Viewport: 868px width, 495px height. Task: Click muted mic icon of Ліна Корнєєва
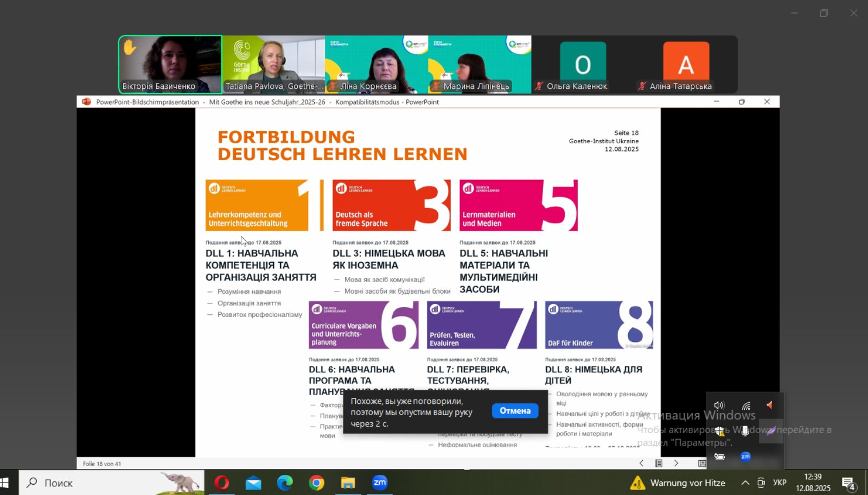333,86
